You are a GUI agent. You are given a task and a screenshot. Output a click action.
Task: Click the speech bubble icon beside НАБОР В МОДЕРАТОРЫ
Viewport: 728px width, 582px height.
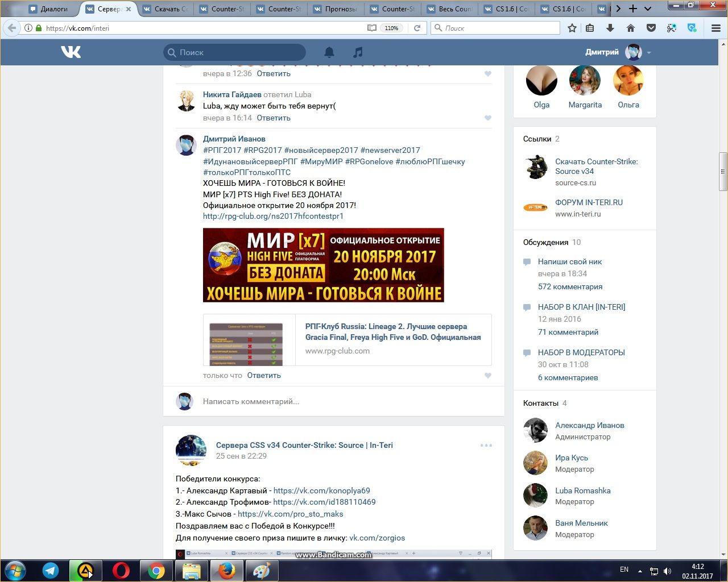click(527, 353)
